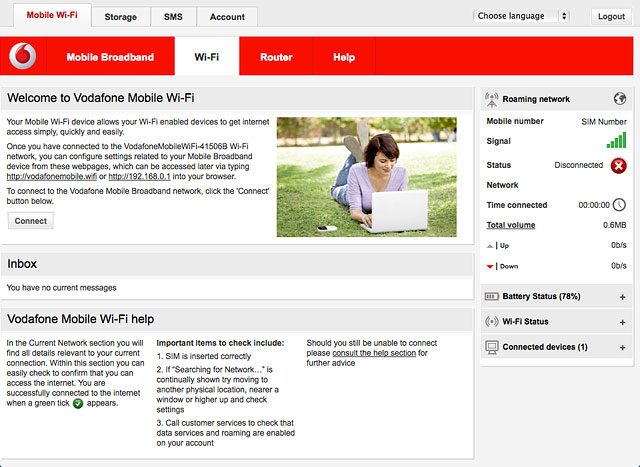Click the grey upload arrow icon
The width and height of the screenshot is (640, 467).
(x=490, y=246)
